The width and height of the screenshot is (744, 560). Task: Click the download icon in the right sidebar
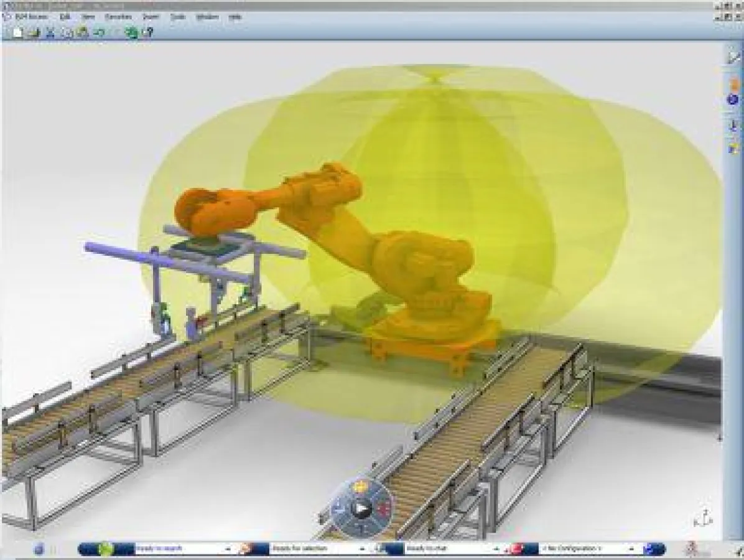[733, 124]
